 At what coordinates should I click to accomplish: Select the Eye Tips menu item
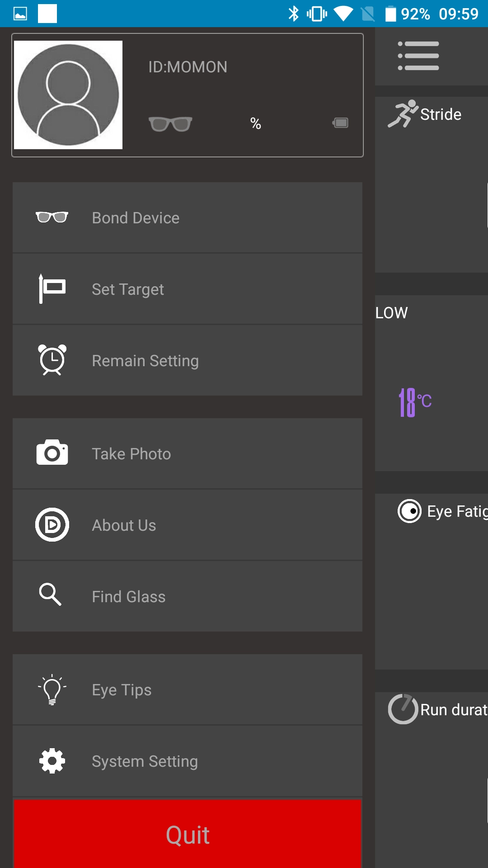(188, 689)
